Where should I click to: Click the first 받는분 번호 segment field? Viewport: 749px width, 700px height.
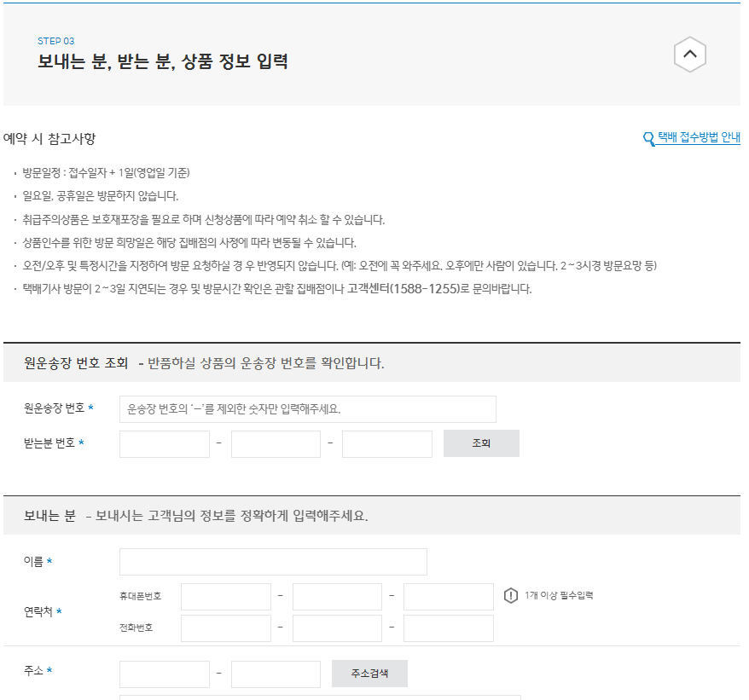click(164, 443)
